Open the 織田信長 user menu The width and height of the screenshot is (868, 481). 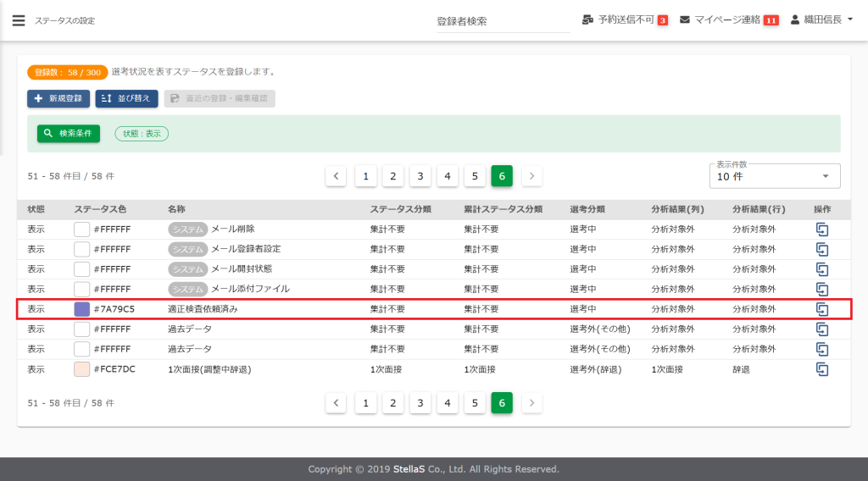(821, 19)
